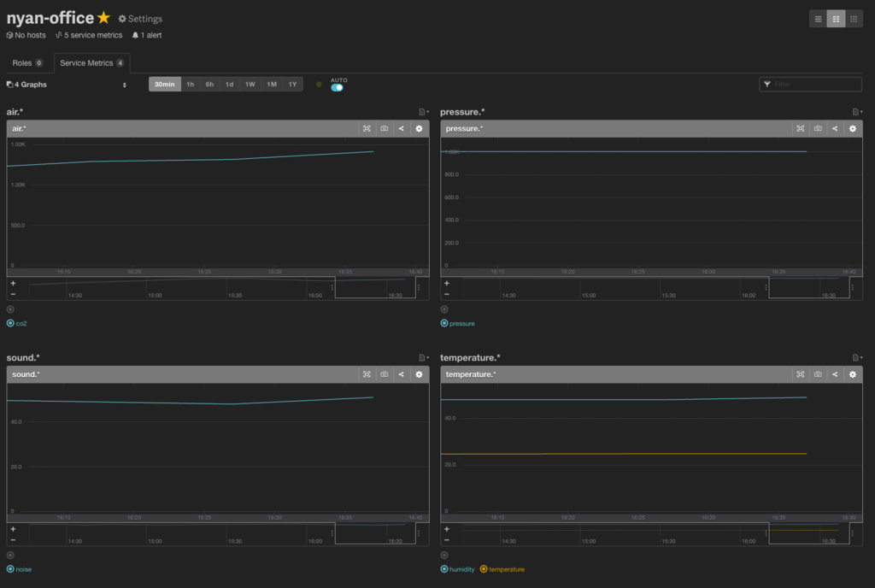Set time range to 1M

tap(272, 85)
